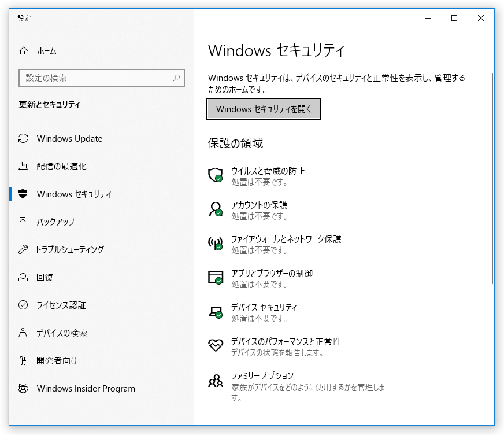Image resolution: width=504 pixels, height=435 pixels.
Task: Open デバイスのパフォーマンスと正常性 link
Action: click(x=286, y=341)
